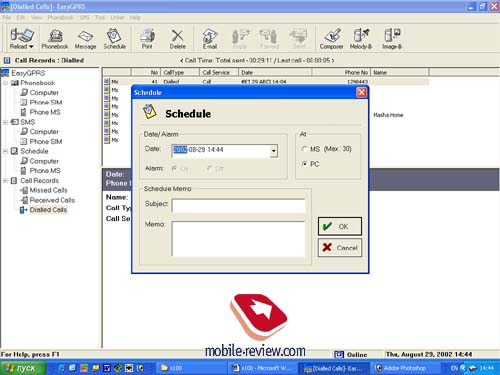Close the Schedule dialog
Image resolution: width=500 pixels, height=375 pixels.
coord(361,92)
